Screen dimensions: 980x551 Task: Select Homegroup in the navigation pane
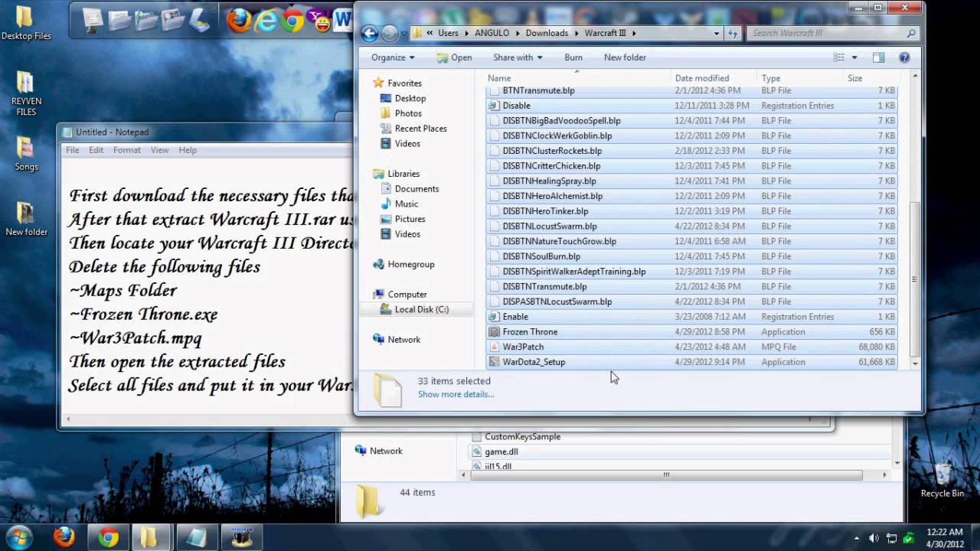tap(410, 264)
